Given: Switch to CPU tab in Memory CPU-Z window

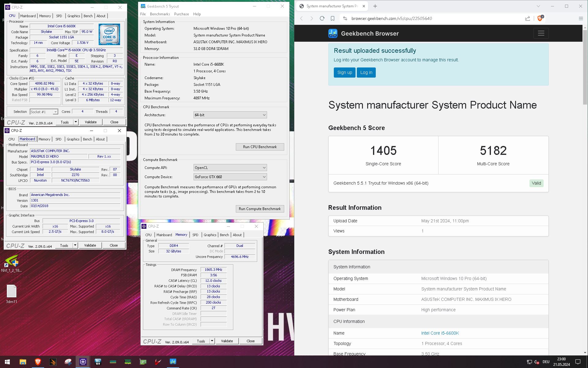Looking at the screenshot, I should click(148, 235).
